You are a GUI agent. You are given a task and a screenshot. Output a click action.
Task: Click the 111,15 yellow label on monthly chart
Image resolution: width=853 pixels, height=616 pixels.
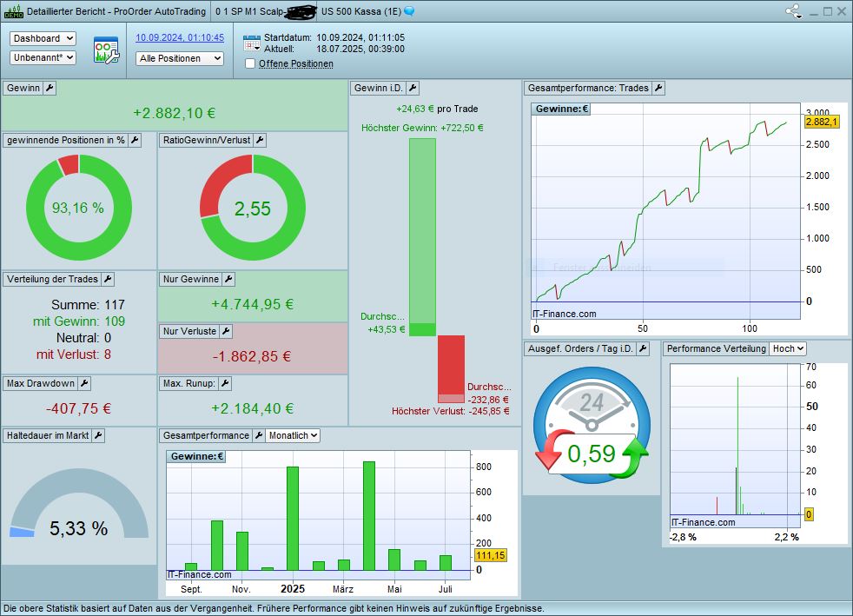[x=491, y=555]
